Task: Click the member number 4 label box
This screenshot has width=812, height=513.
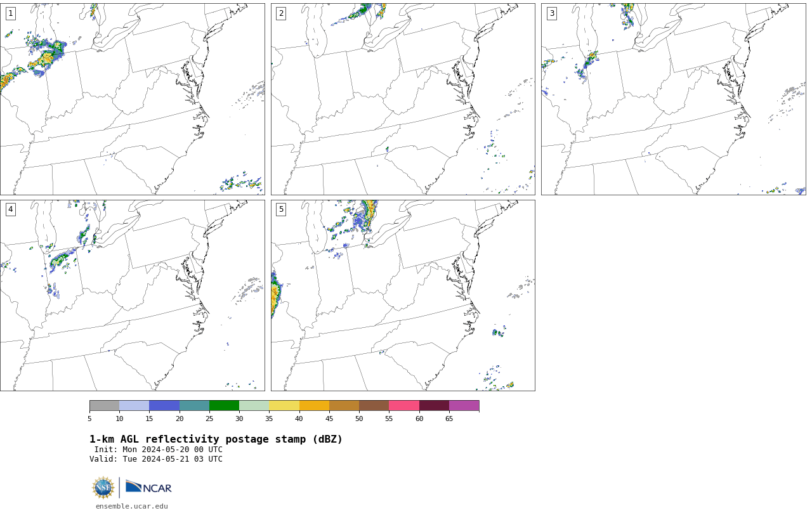Action: [10, 209]
